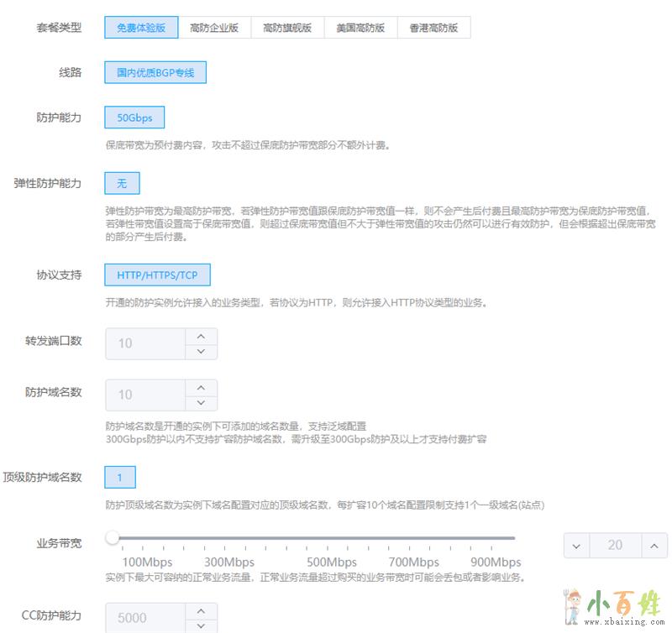672x633 pixels.
Task: Select the 高防企业版 package type
Action: click(x=214, y=28)
